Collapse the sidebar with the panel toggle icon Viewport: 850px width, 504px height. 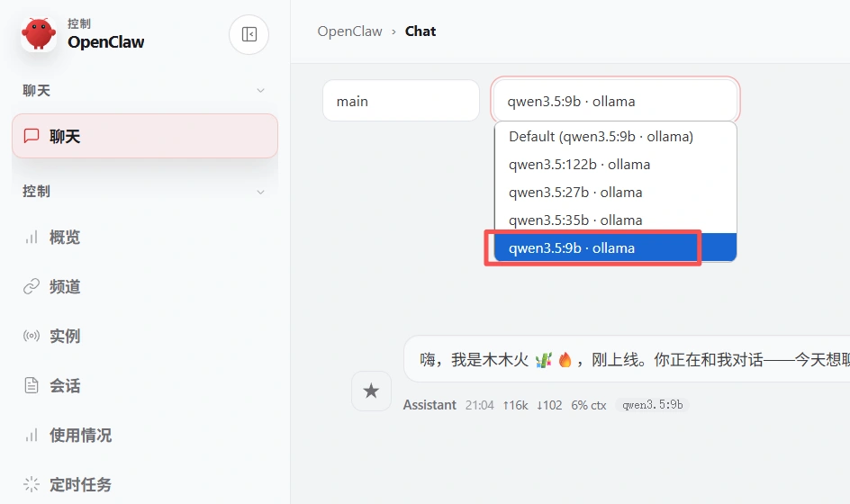249,35
